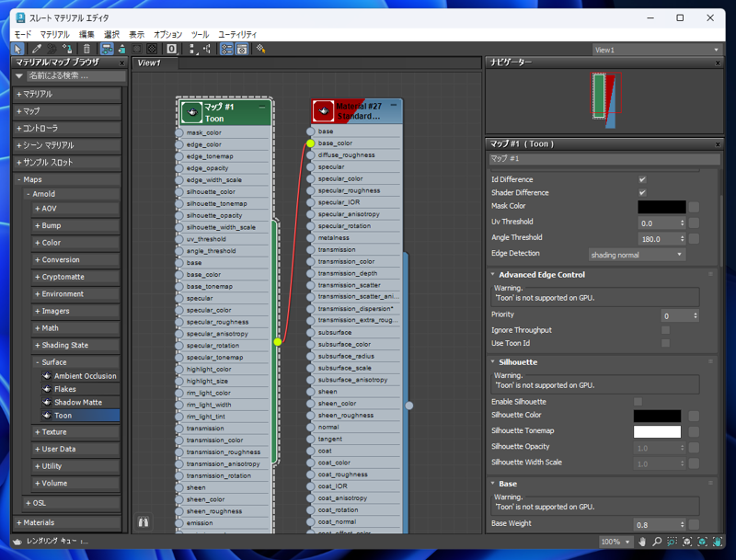This screenshot has height=560, width=736.
Task: Open Material ID Channel flyout
Action: [171, 49]
